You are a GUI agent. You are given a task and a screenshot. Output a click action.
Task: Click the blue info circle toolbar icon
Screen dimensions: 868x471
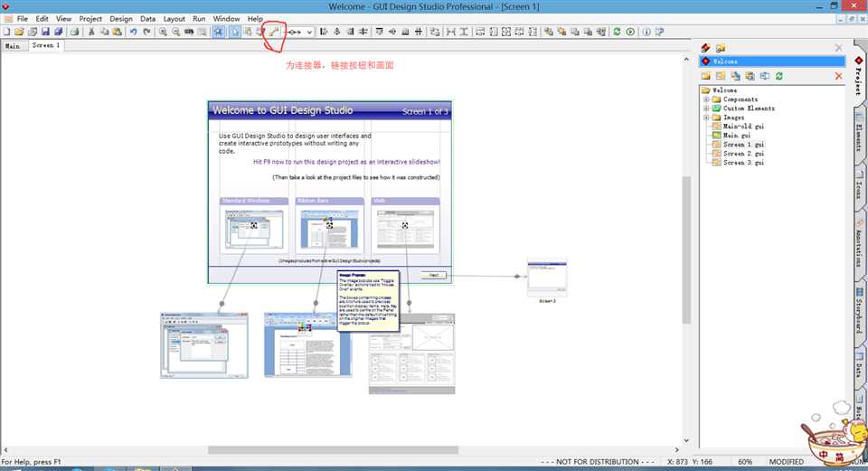pyautogui.click(x=646, y=33)
